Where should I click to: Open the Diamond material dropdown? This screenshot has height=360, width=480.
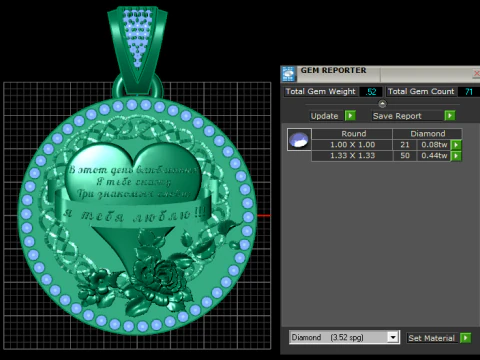coord(393,337)
